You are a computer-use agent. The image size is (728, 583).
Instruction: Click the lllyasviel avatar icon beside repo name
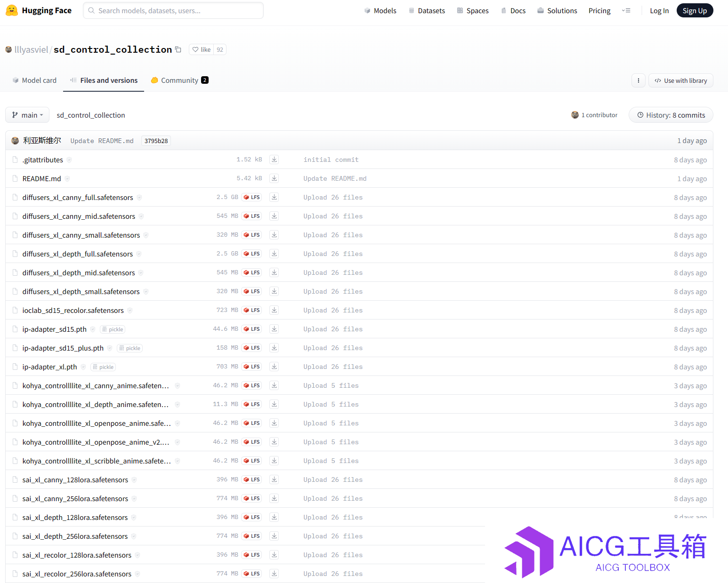point(8,49)
